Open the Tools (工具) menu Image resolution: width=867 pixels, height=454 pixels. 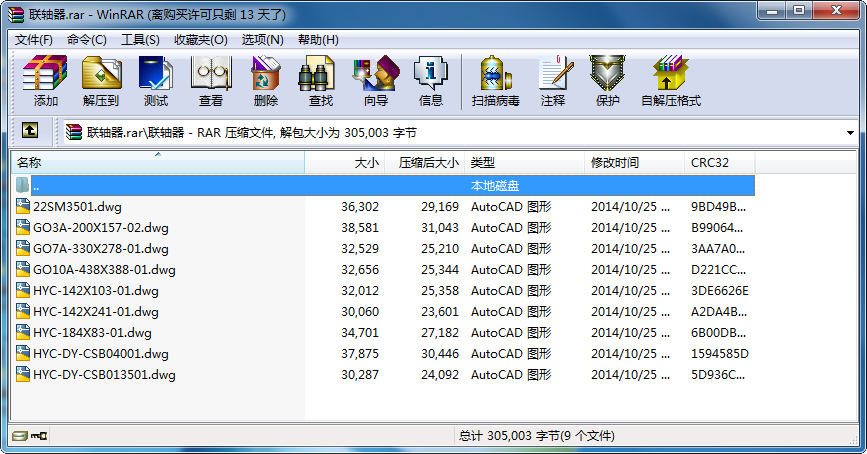[x=140, y=40]
